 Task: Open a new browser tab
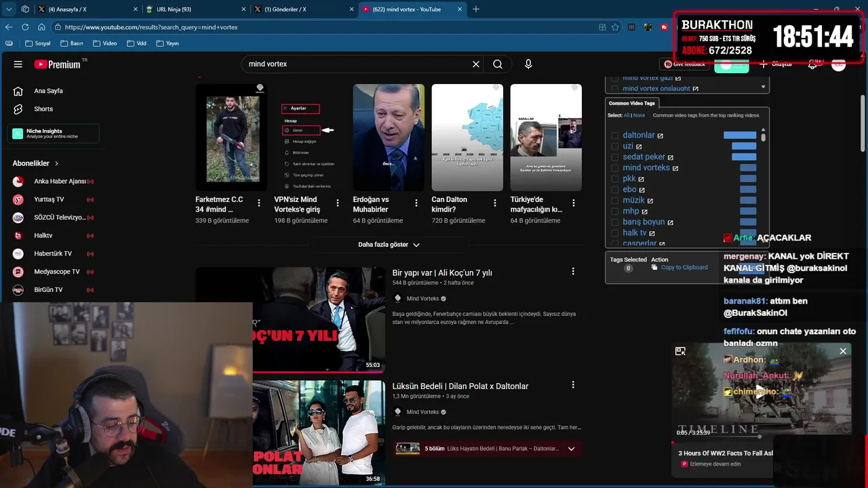[x=476, y=9]
